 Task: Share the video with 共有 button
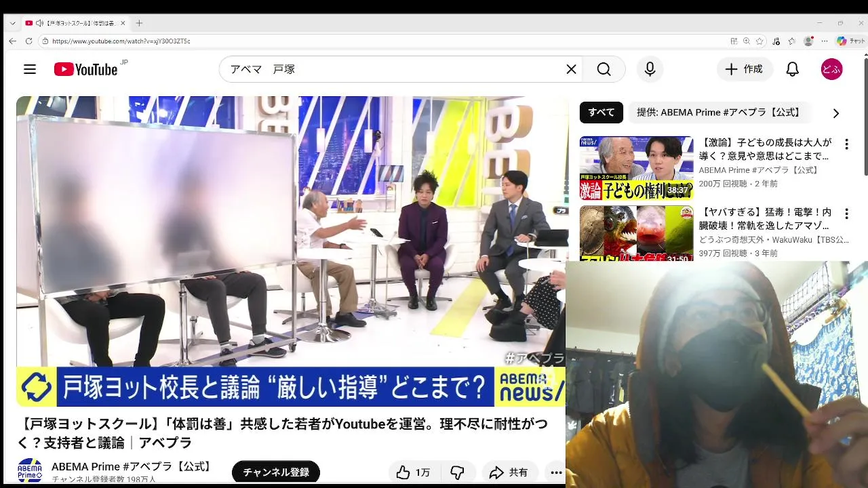[509, 472]
